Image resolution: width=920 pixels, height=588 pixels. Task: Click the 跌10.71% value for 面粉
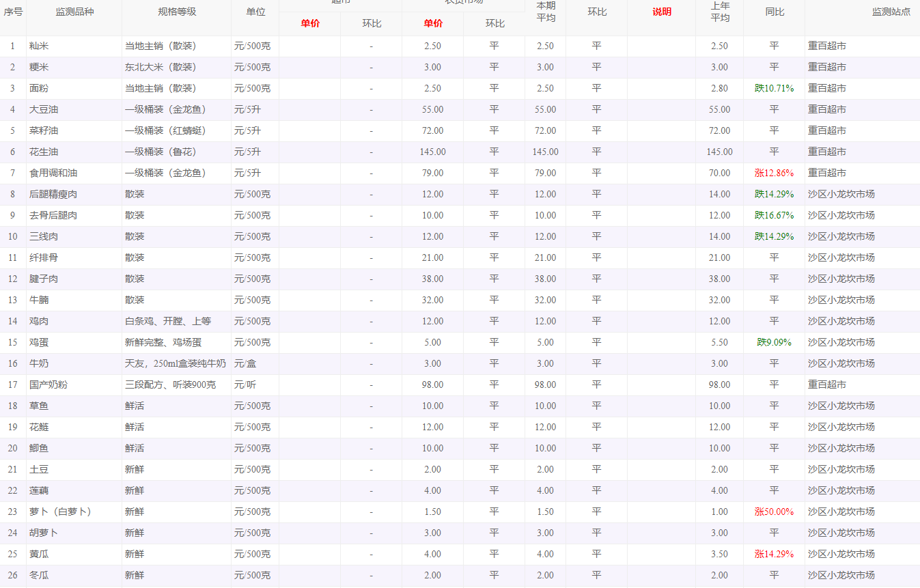[x=774, y=89]
